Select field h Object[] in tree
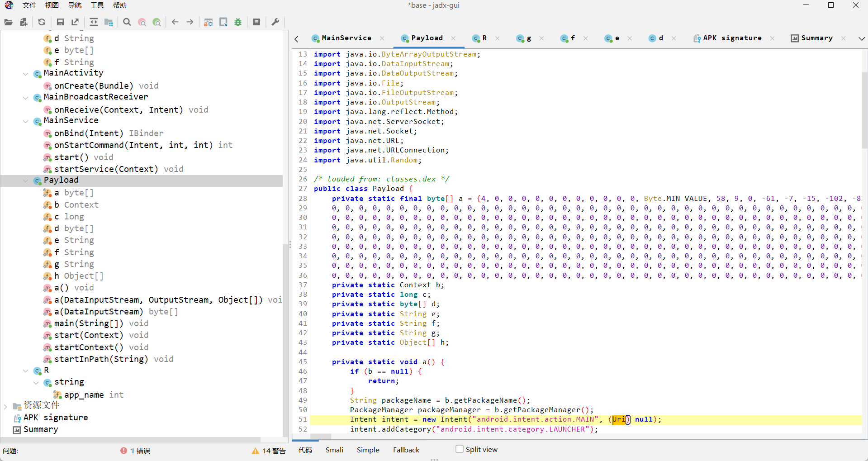 (x=73, y=276)
